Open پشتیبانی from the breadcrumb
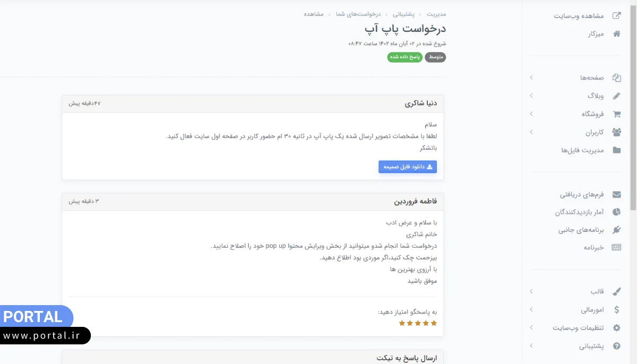 pos(403,14)
